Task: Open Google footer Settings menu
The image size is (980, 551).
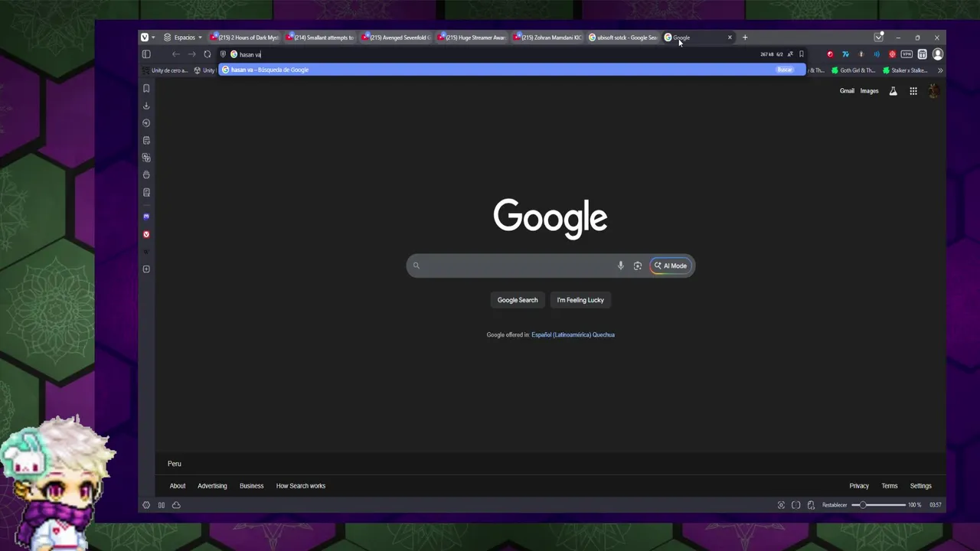Action: 921,486
